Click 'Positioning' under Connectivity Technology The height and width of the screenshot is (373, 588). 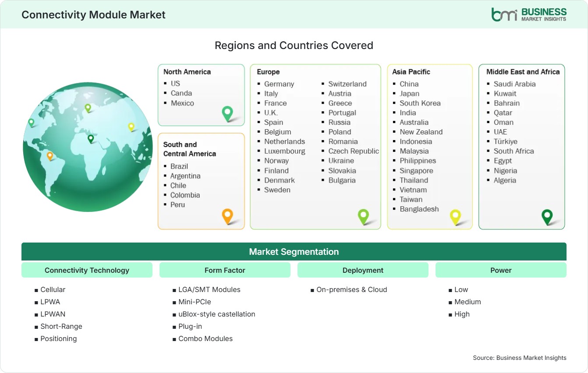click(58, 339)
